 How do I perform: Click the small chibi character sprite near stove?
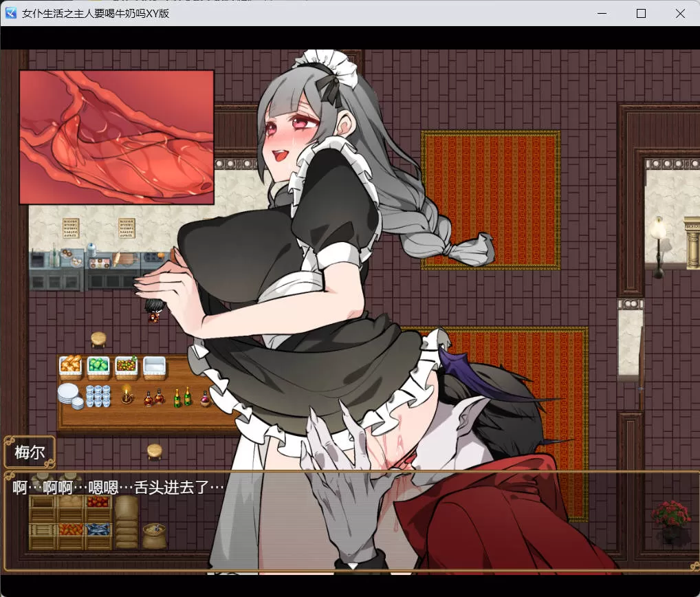pyautogui.click(x=153, y=311)
